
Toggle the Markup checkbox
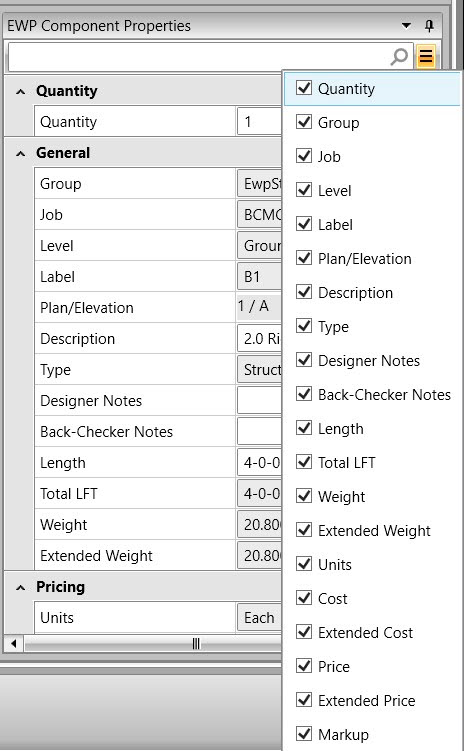click(304, 733)
